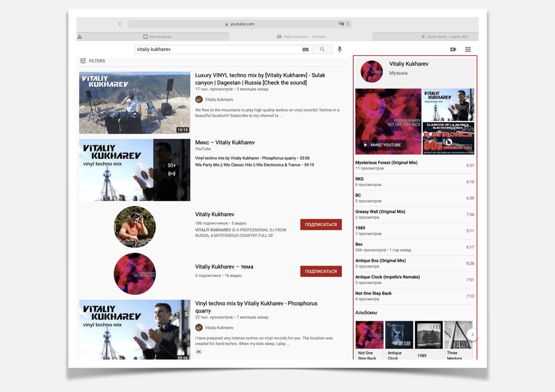The image size is (555, 392).
Task: Click the Safari reload page icon
Action: click(348, 24)
